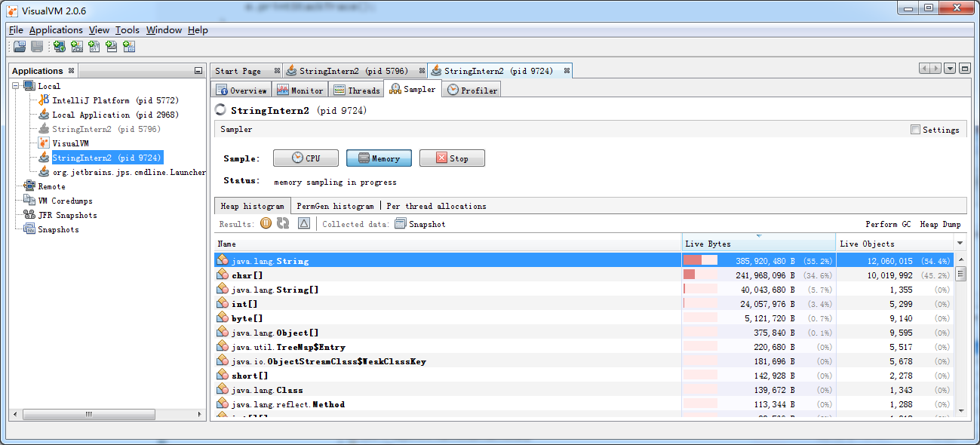The height and width of the screenshot is (445, 980).
Task: Click the delta values triangle icon
Action: [304, 223]
